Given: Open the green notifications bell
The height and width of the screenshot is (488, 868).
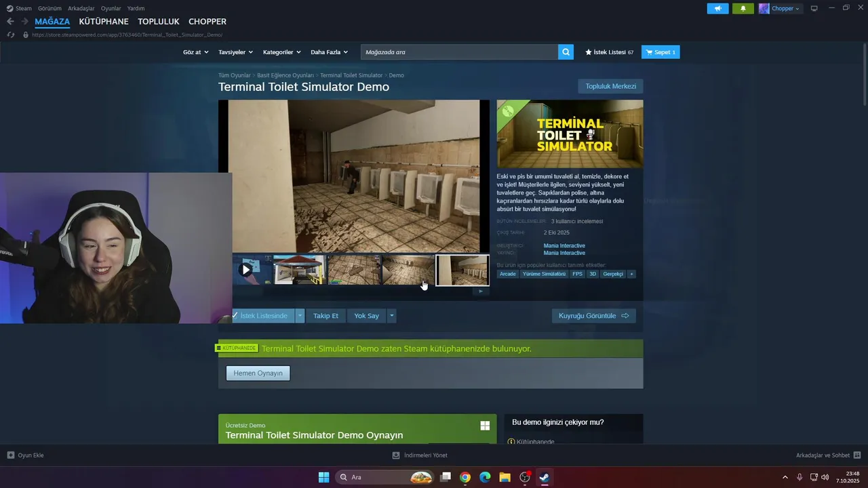Looking at the screenshot, I should [743, 8].
